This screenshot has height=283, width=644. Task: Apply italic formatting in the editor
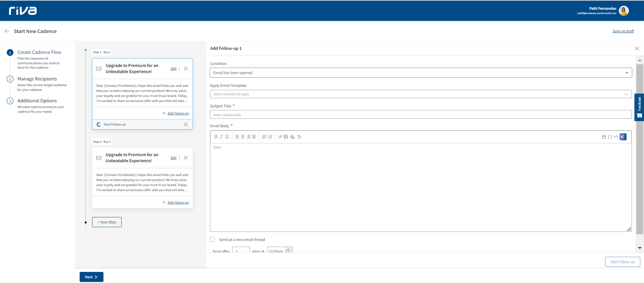221,137
